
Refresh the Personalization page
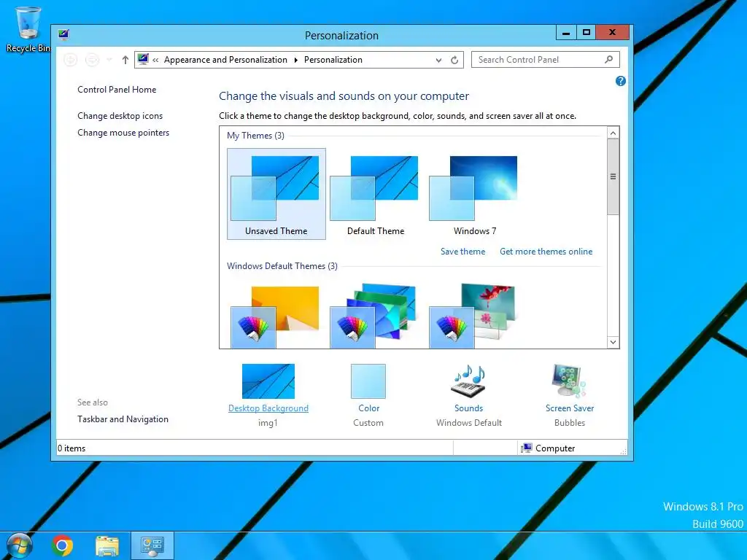454,60
